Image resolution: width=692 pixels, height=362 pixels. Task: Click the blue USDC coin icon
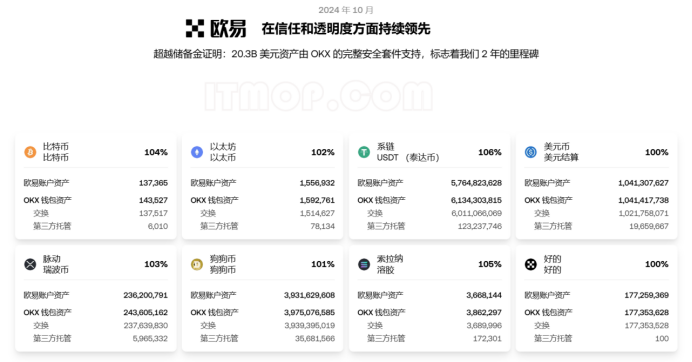(530, 152)
